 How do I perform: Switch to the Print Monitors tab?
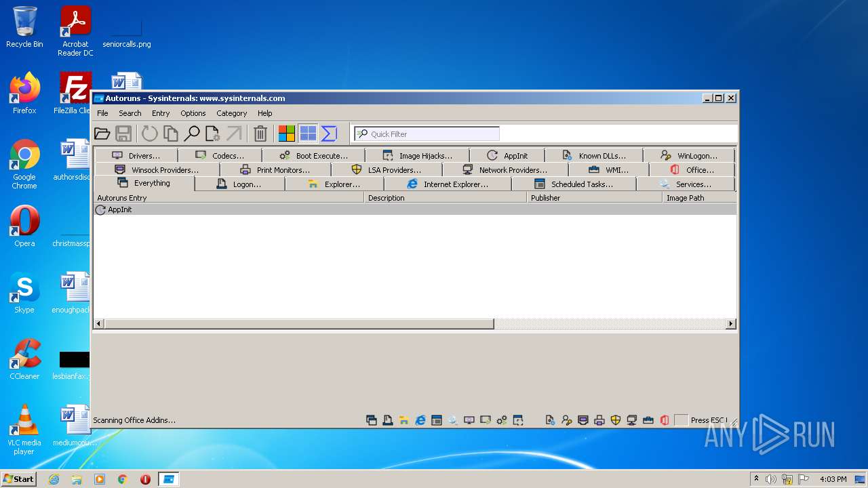tap(275, 170)
